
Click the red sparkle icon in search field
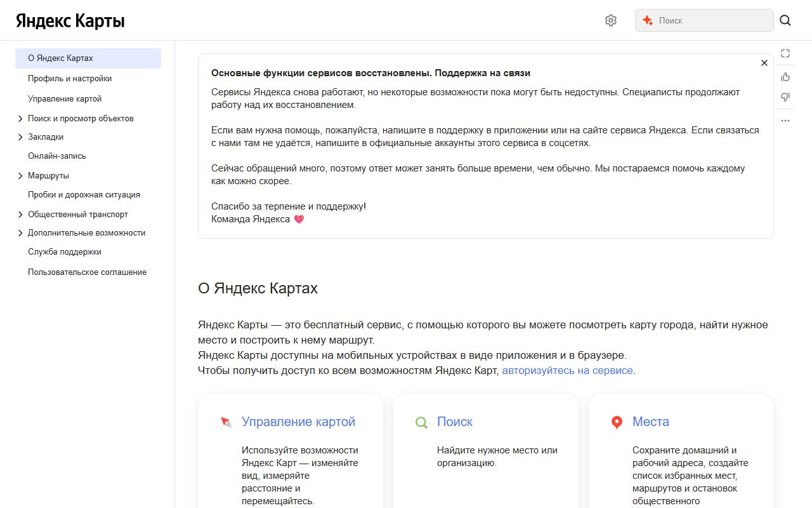[x=648, y=20]
